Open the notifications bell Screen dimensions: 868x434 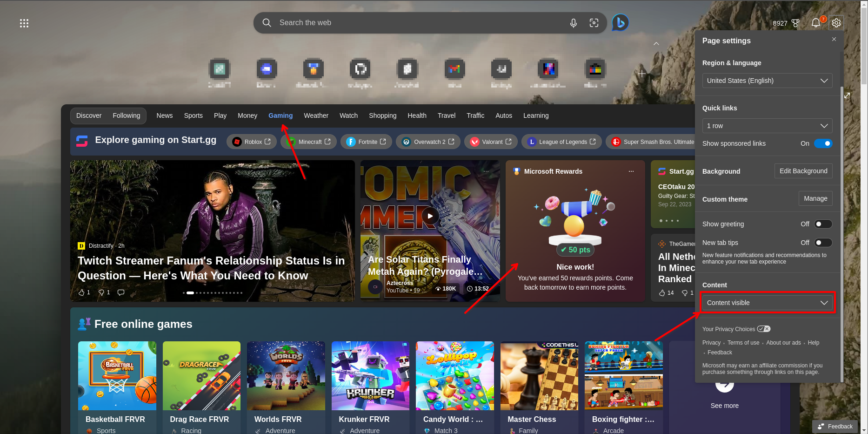(815, 22)
